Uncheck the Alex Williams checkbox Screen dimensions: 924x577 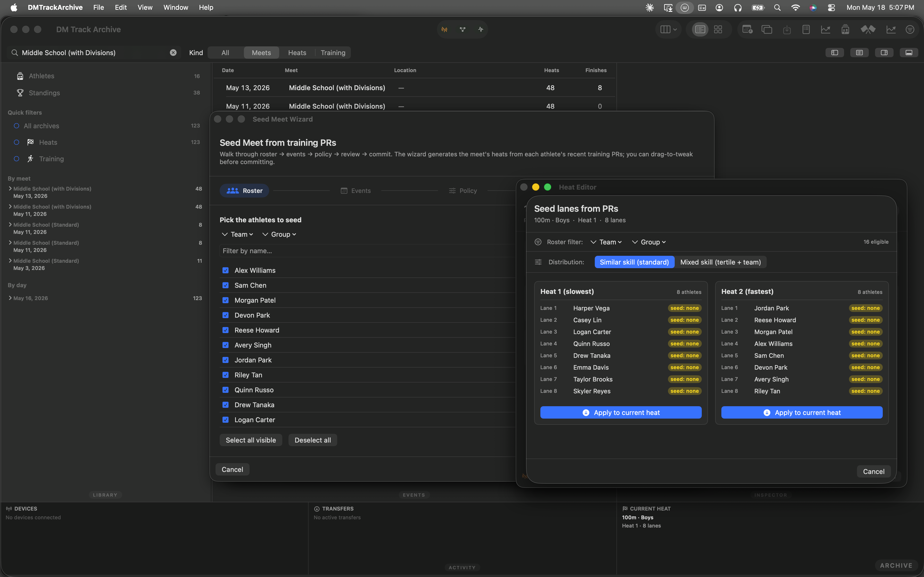click(226, 270)
